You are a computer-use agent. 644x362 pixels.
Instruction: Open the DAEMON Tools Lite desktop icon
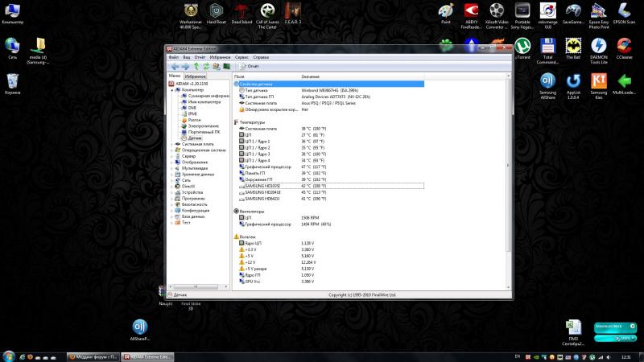click(x=599, y=51)
